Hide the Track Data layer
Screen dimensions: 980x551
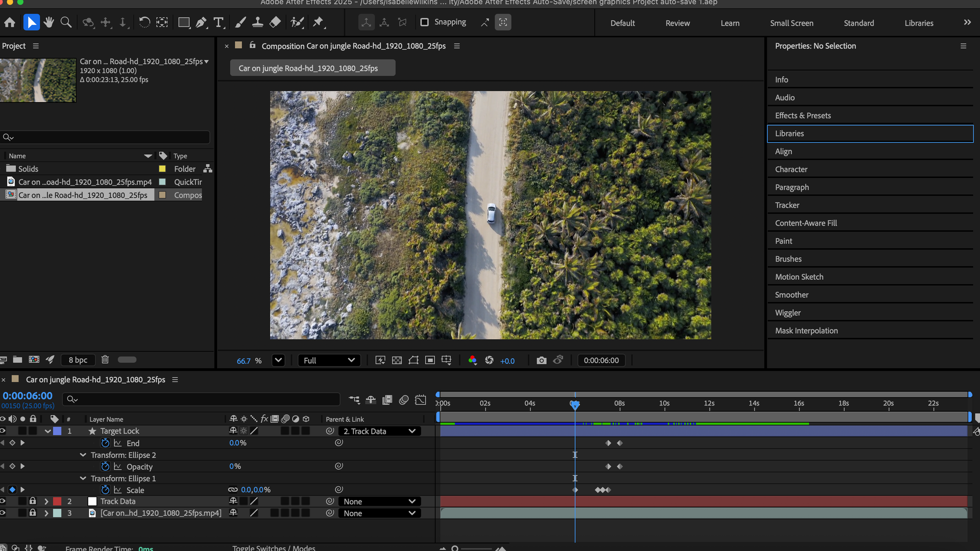point(3,501)
